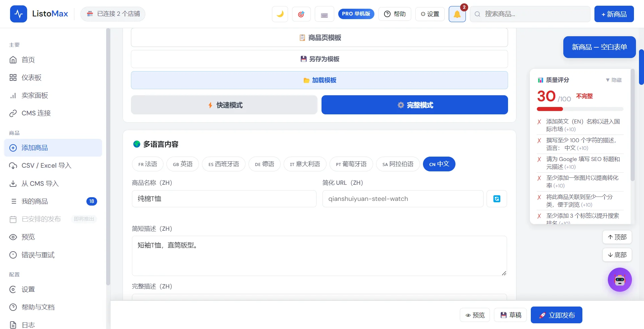Viewport: 644px width, 329px height.
Task: Select the GB 英语 language tab
Action: tap(183, 164)
